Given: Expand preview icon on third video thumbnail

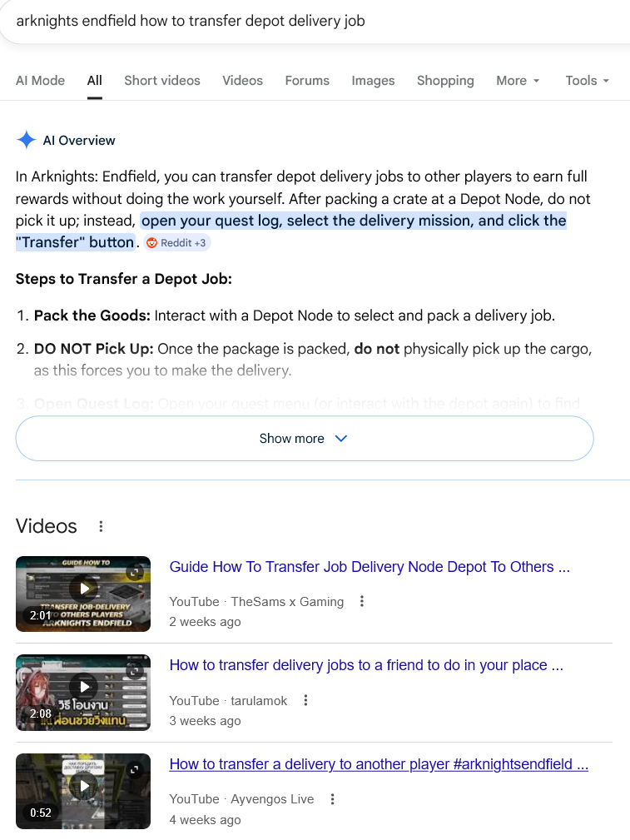Looking at the screenshot, I should click(135, 769).
